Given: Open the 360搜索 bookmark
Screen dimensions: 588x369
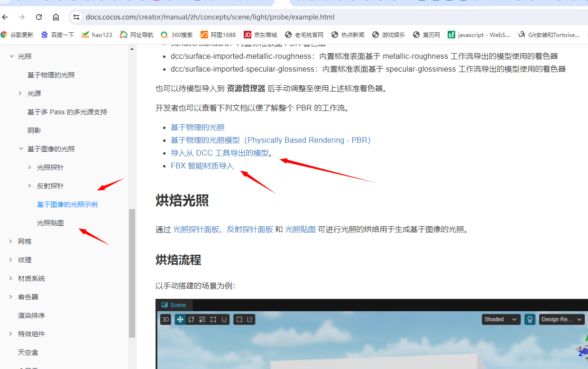Looking at the screenshot, I should click(x=177, y=35).
